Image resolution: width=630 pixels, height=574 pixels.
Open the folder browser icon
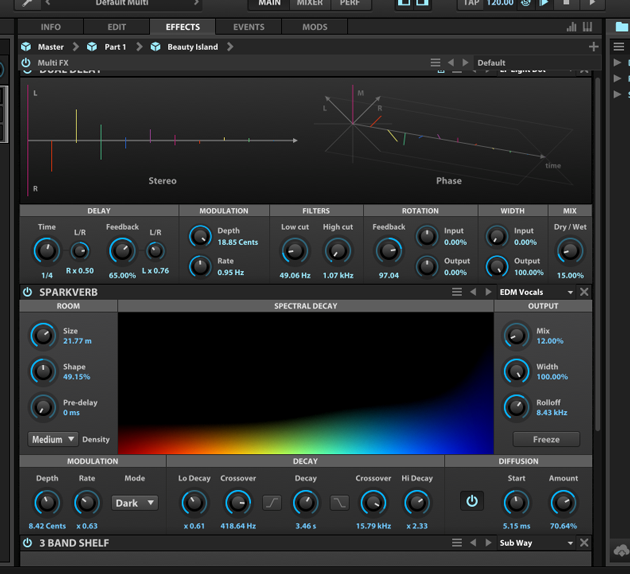[622, 27]
